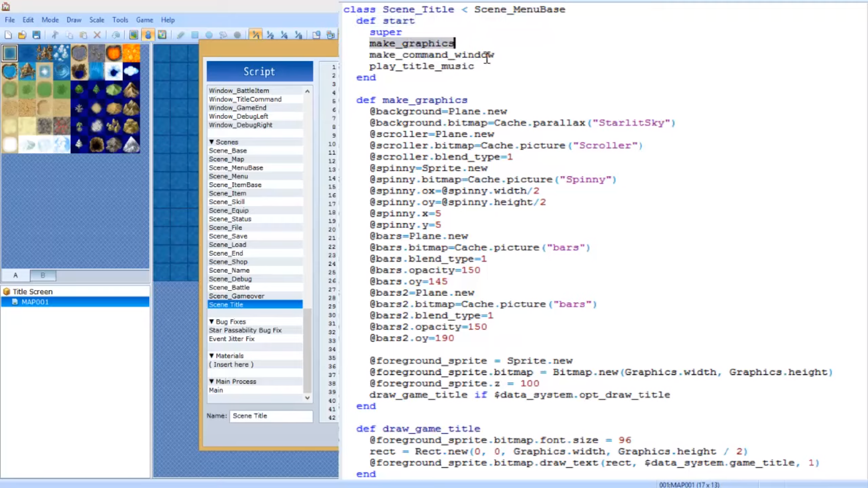Set map scale to 1/4
The width and height of the screenshot is (868, 488).
point(284,35)
